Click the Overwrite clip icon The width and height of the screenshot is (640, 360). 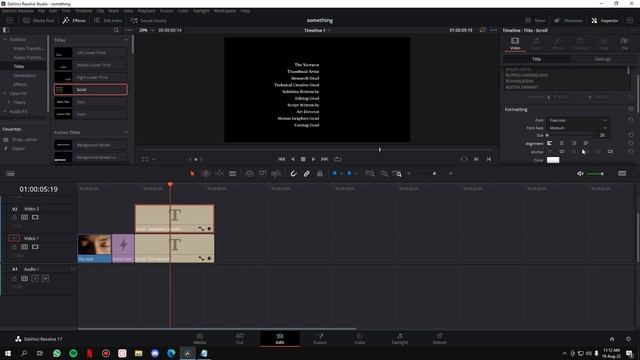click(x=262, y=173)
